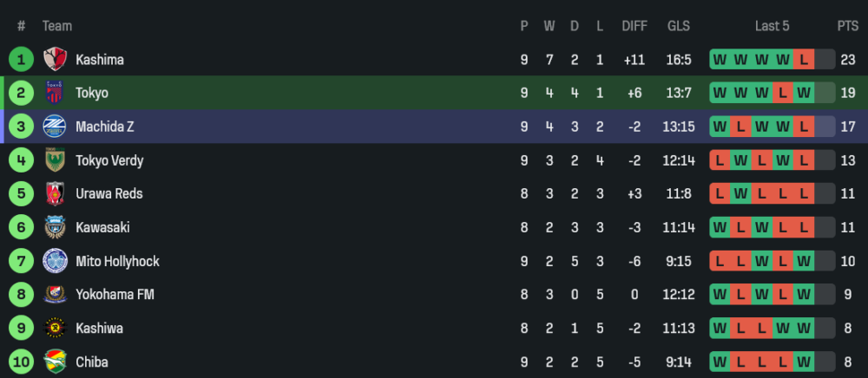Click the Tokyo Verdy team name
Image resolution: width=868 pixels, height=378 pixels.
point(109,160)
